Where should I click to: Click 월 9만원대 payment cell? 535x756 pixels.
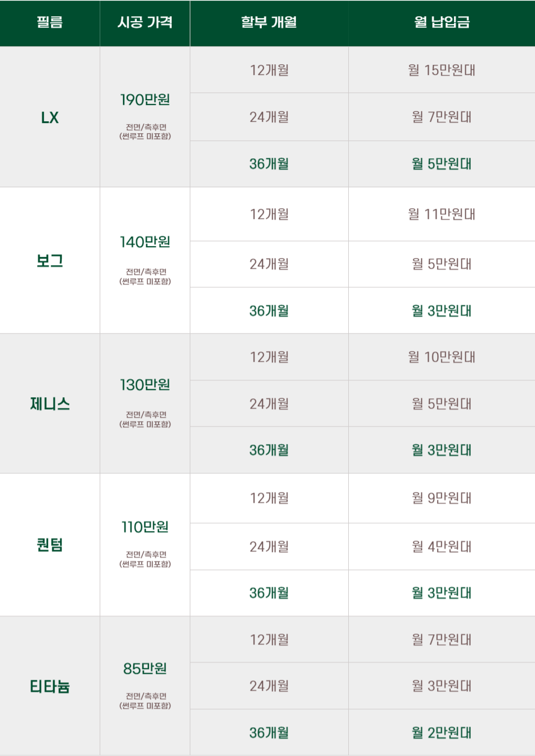[442, 498]
